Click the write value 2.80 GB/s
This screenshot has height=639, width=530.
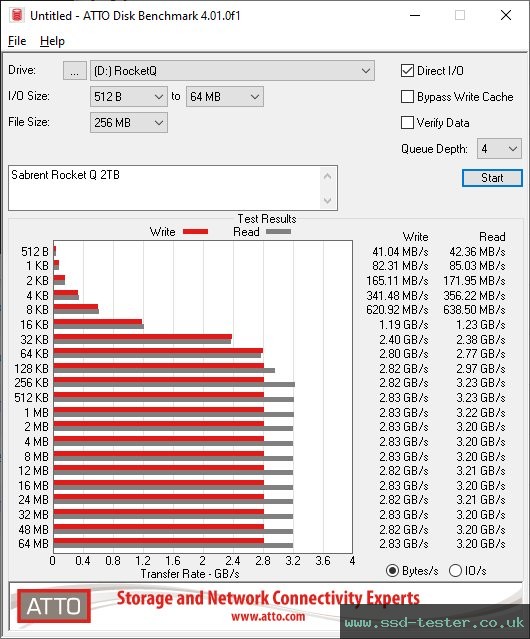(404, 354)
